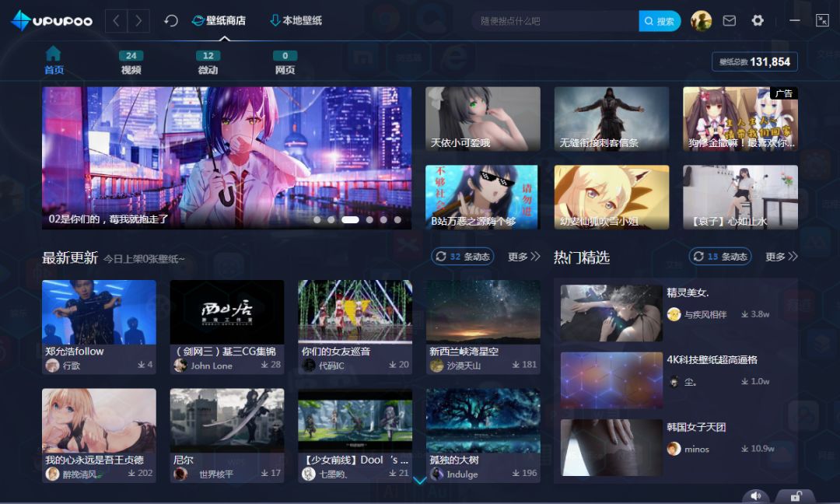Click uploader avatar of 沙漠天山
The width and height of the screenshot is (840, 504).
[436, 366]
